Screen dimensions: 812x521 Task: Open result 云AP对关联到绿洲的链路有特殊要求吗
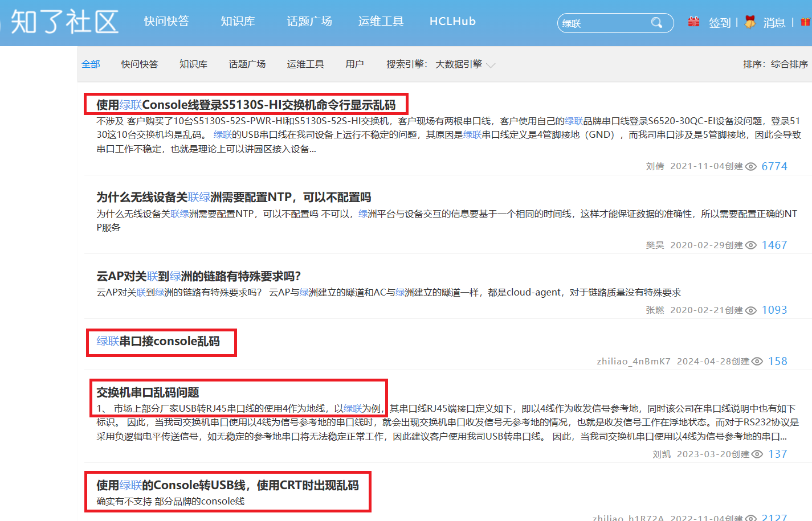pyautogui.click(x=198, y=276)
